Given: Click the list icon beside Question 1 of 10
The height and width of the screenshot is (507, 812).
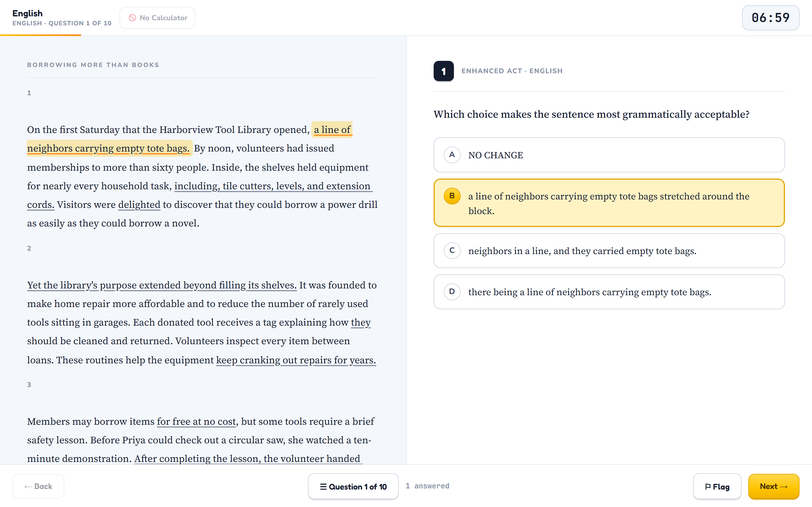Looking at the screenshot, I should coord(323,486).
